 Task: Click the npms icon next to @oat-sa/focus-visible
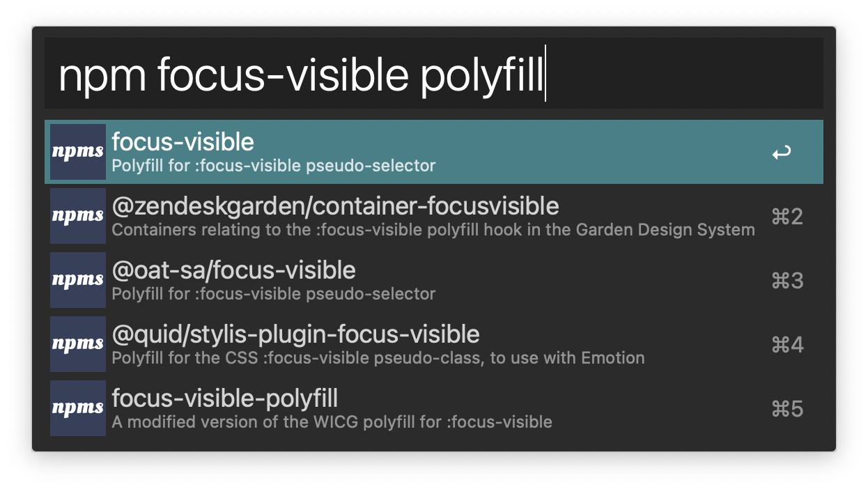click(x=78, y=280)
